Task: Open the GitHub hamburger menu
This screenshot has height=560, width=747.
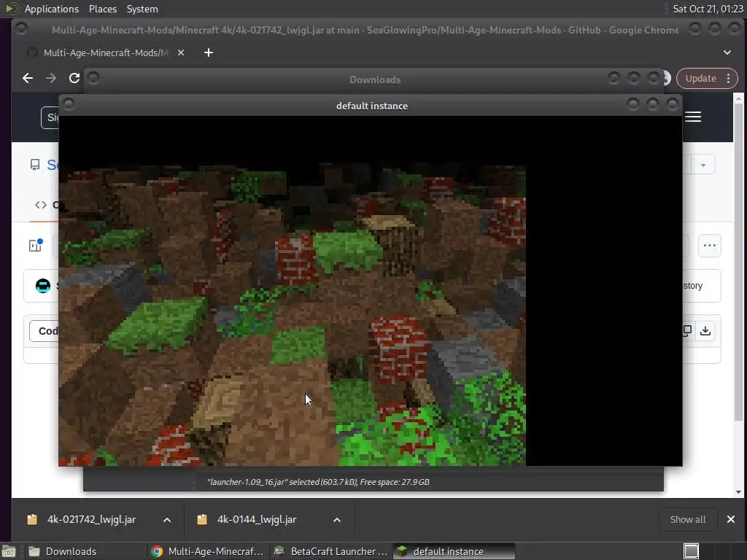Action: click(x=693, y=117)
